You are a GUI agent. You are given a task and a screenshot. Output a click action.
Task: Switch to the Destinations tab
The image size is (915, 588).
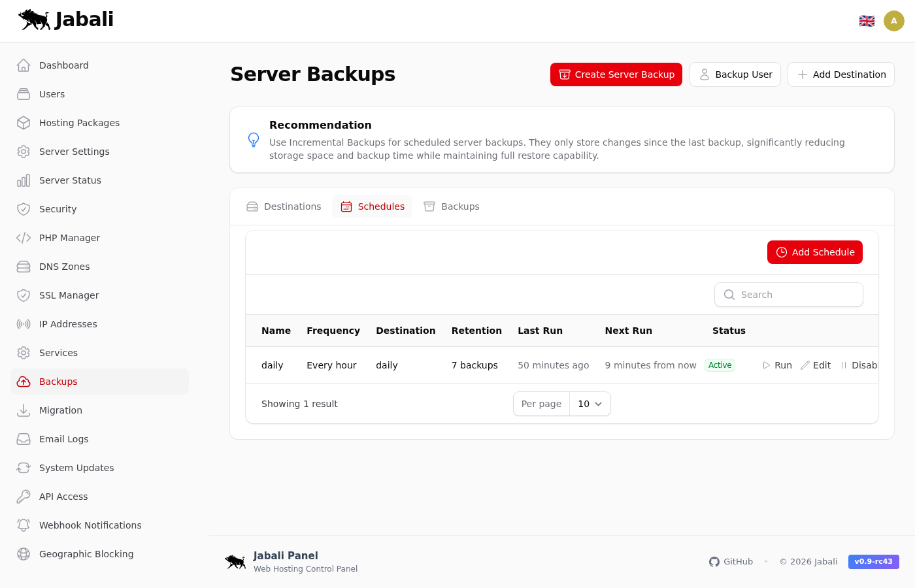(x=284, y=206)
